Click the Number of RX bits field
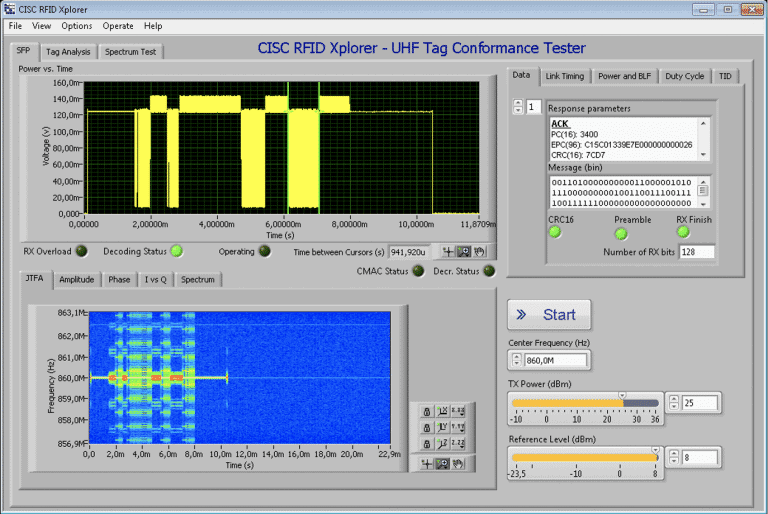 (x=696, y=252)
